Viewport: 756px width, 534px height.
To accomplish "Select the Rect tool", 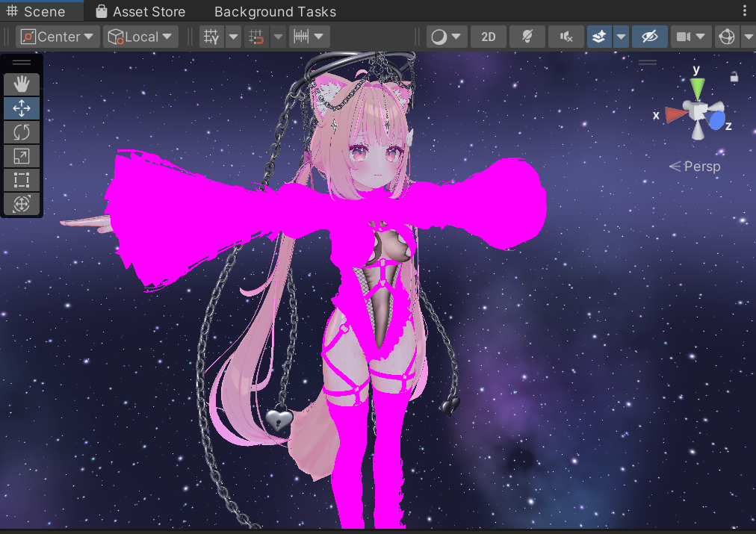I will [22, 180].
